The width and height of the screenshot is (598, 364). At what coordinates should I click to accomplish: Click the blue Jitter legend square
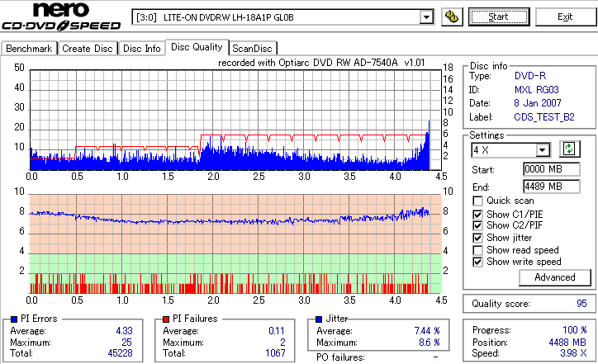319,319
